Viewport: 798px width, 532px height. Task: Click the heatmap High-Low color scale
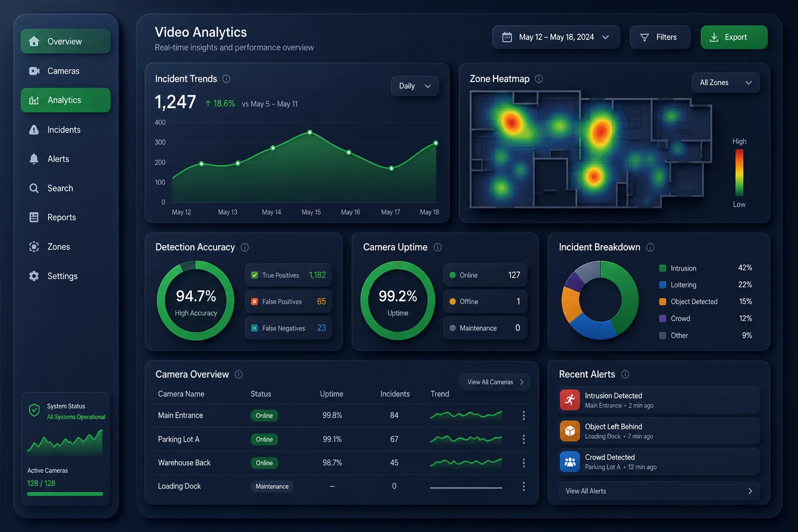[739, 172]
